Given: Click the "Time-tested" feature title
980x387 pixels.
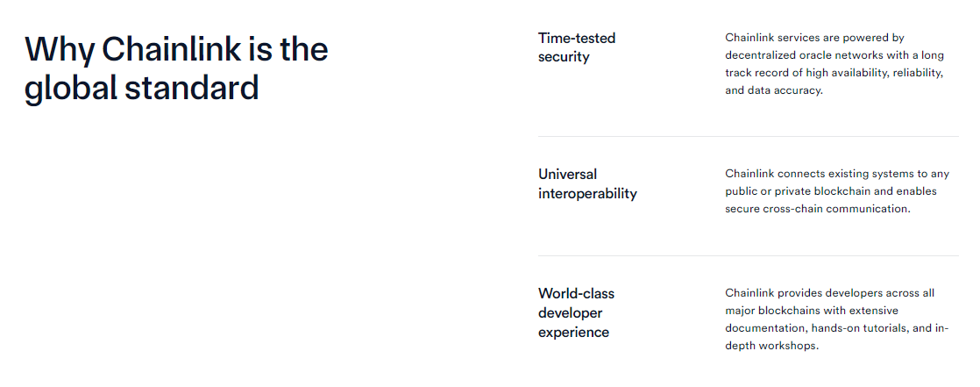Looking at the screenshot, I should point(577,38).
